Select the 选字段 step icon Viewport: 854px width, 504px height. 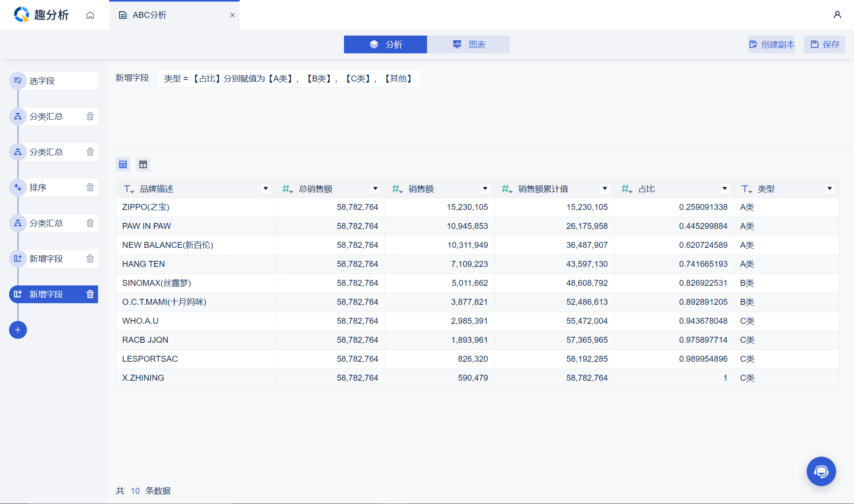click(x=18, y=81)
